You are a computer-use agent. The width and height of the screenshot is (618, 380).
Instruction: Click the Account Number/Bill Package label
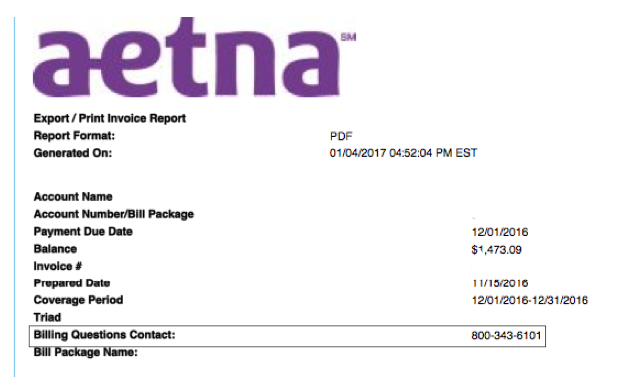pyautogui.click(x=114, y=214)
